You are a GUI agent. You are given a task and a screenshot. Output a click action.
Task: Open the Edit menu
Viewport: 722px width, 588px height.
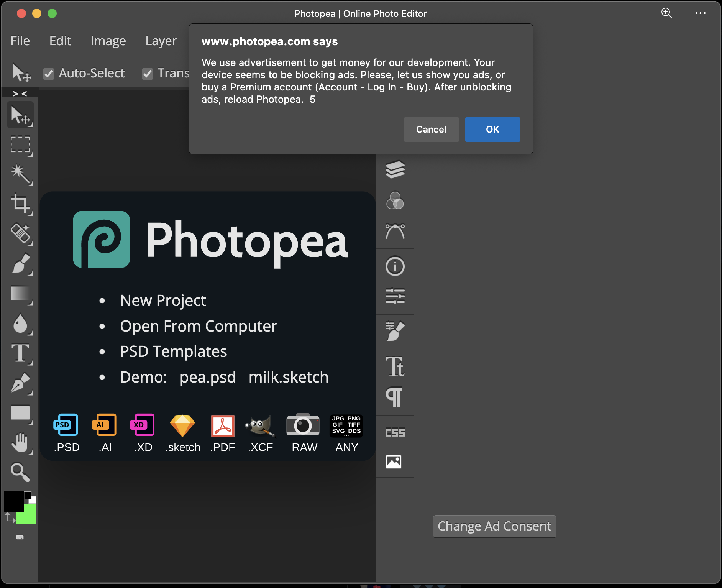[60, 41]
